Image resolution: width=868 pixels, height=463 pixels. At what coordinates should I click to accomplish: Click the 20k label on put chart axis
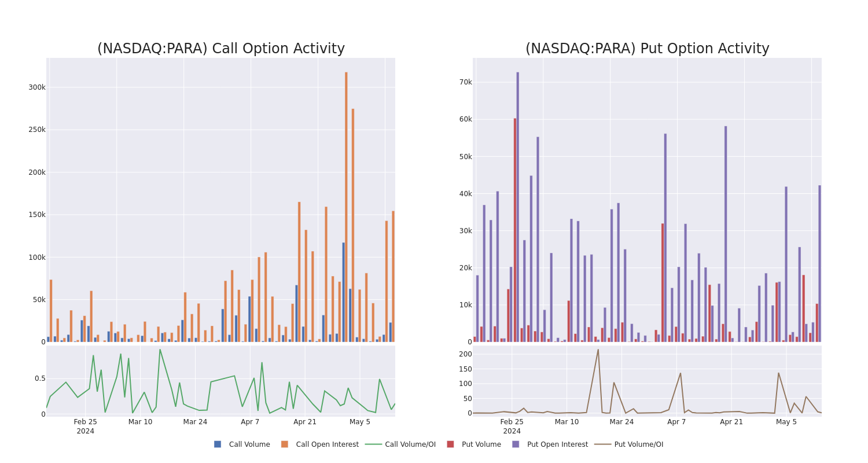(x=466, y=268)
